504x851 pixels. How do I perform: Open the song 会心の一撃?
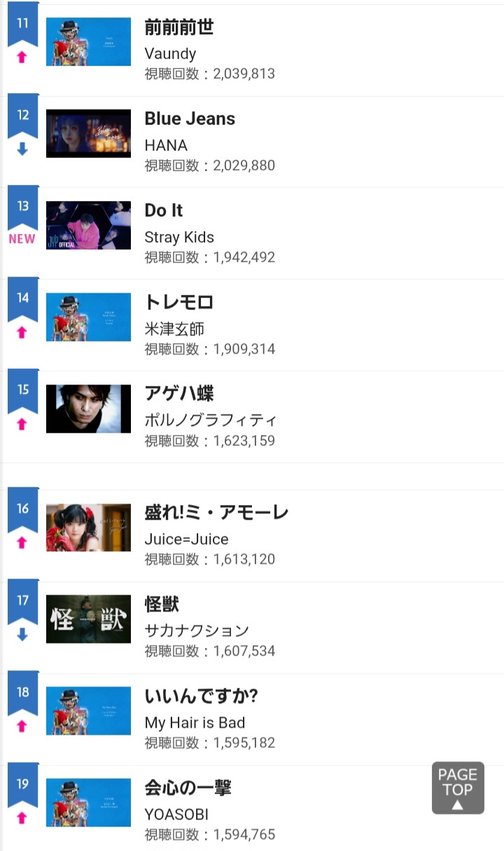(x=188, y=788)
